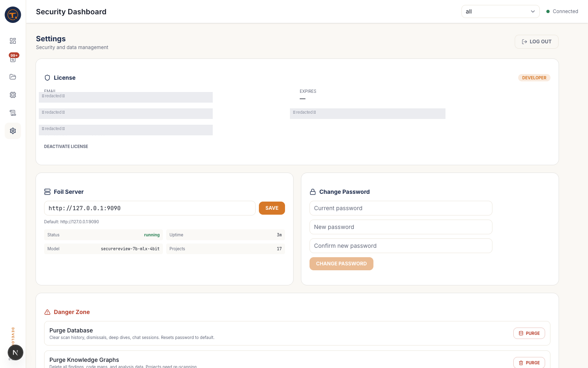Click the Log Out button

[536, 42]
